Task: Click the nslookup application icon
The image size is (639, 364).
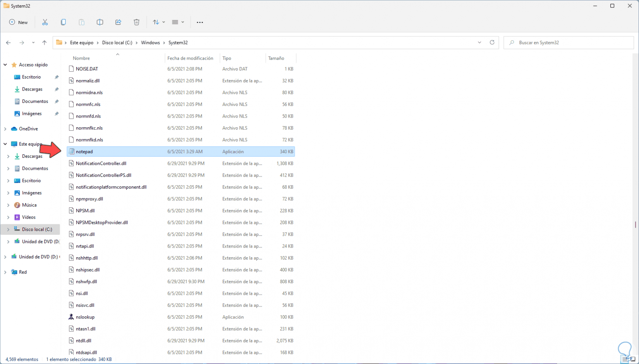Action: 71,317
